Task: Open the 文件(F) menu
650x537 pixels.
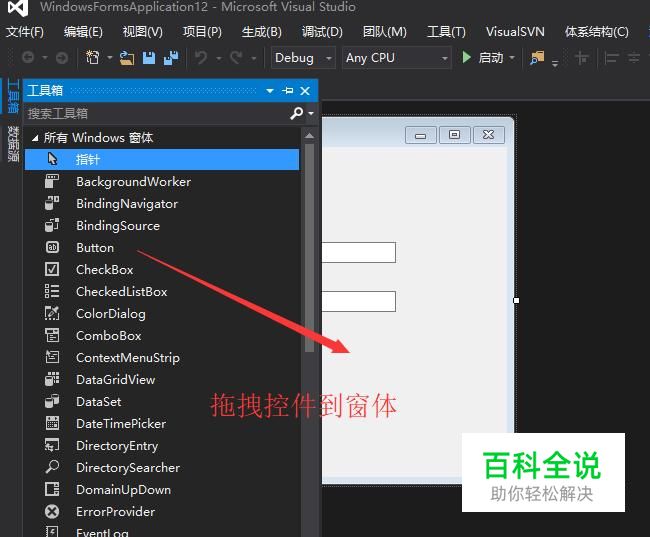Action: (x=24, y=32)
